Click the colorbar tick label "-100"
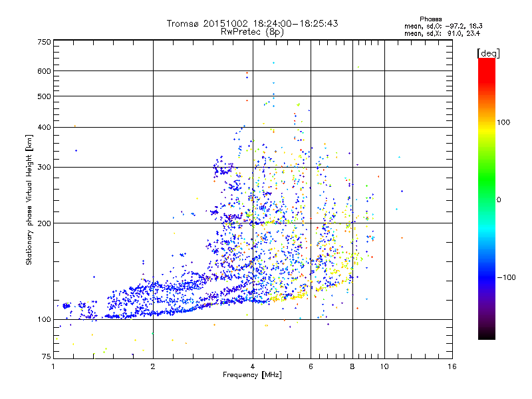532x399 pixels. coord(506,277)
